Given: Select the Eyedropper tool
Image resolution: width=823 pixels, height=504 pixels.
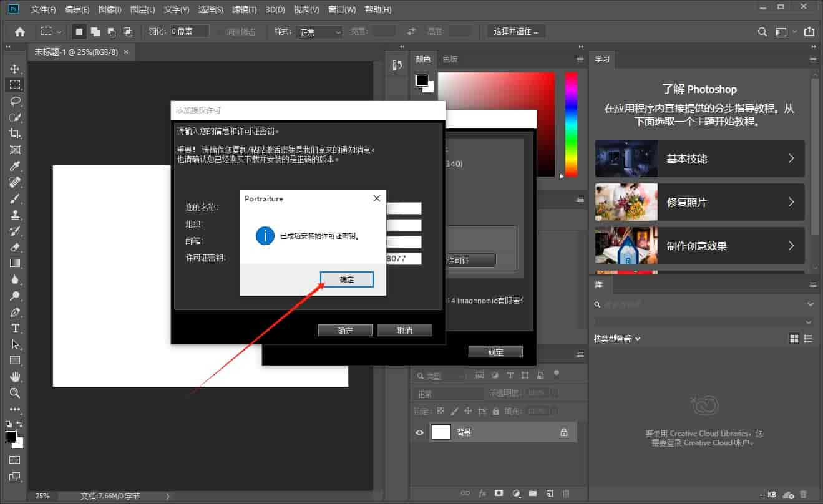Looking at the screenshot, I should pyautogui.click(x=15, y=166).
